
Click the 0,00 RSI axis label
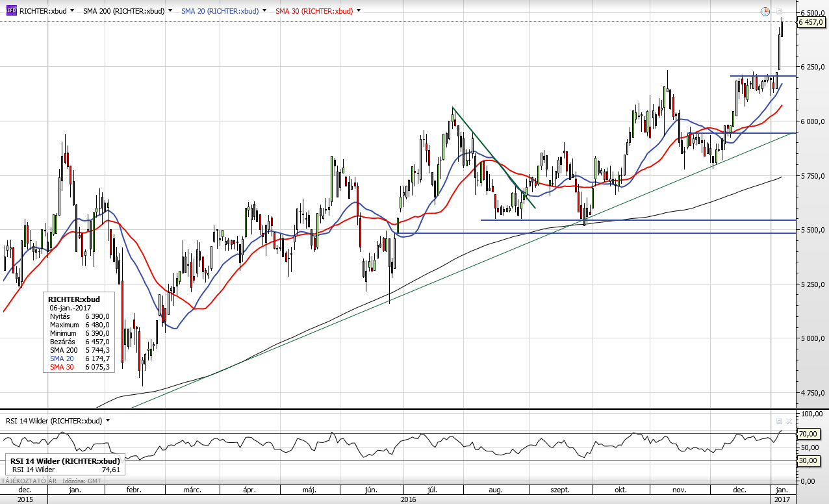(x=807, y=481)
